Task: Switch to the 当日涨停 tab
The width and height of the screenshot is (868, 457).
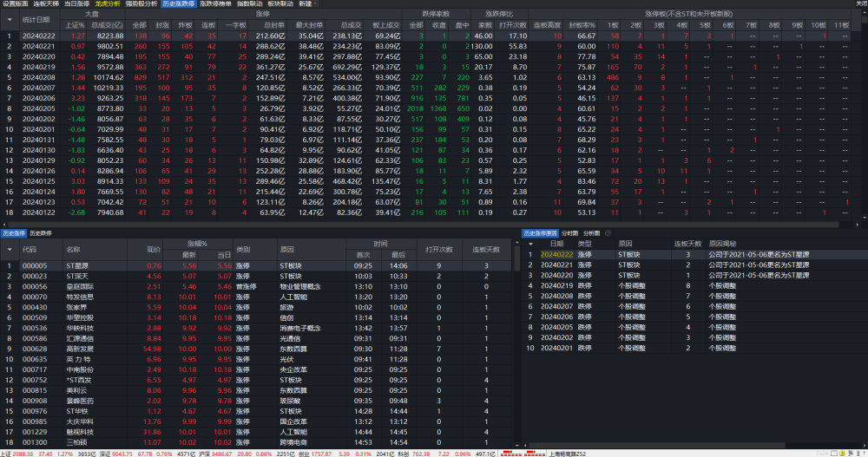Action: click(x=77, y=3)
